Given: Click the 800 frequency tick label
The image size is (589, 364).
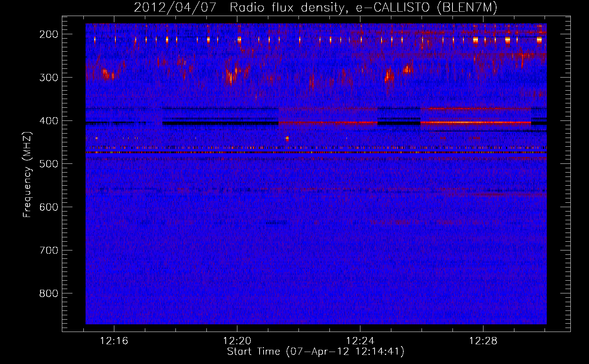Looking at the screenshot, I should tap(49, 293).
